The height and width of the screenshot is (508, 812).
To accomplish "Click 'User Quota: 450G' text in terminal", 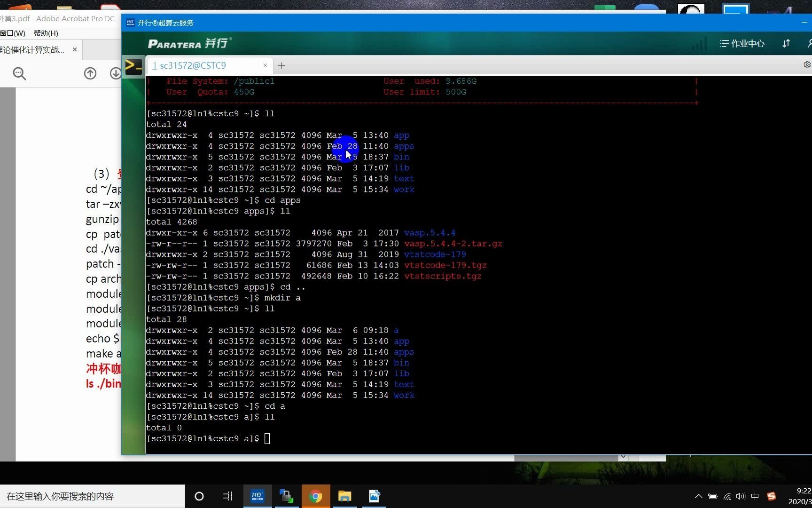I will click(210, 92).
